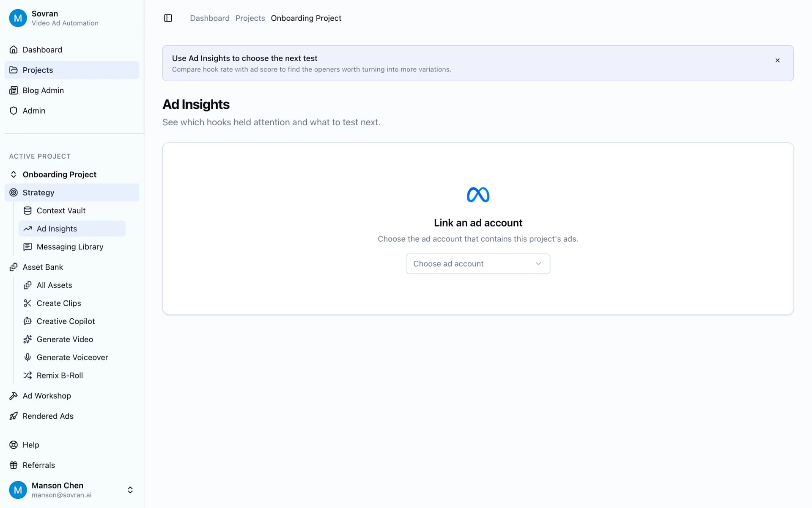The height and width of the screenshot is (508, 812).
Task: Toggle the sidebar panel icon
Action: coord(168,18)
